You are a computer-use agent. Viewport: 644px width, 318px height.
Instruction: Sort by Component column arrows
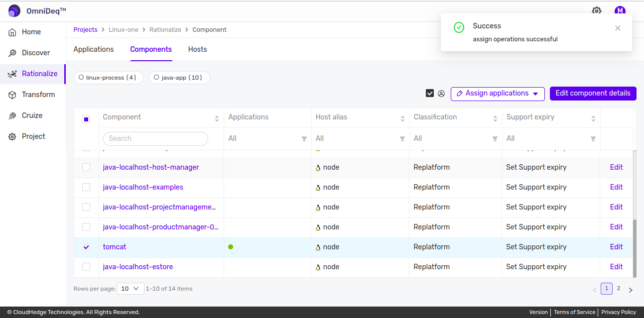pos(217,118)
